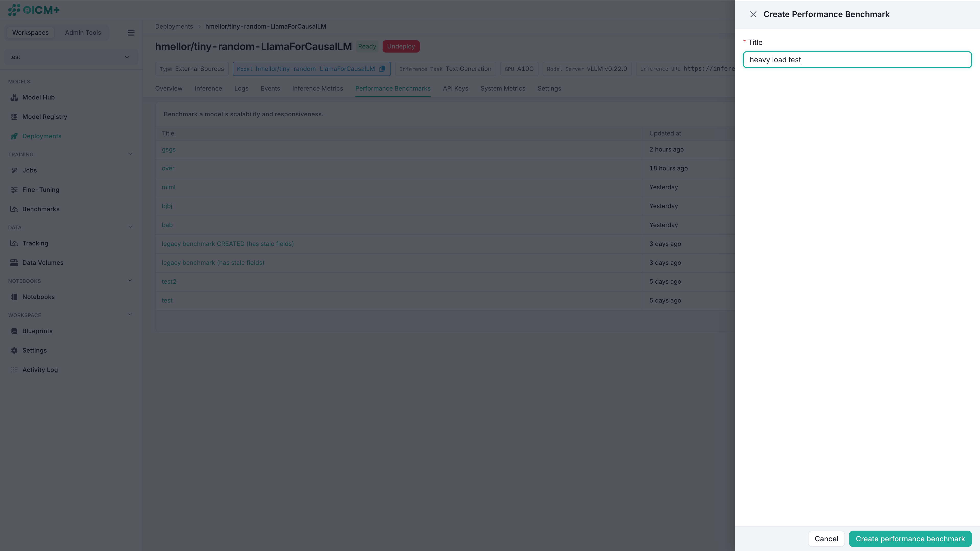Open the deployment Settings tab
Screen dimensions: 980x551
click(x=549, y=89)
